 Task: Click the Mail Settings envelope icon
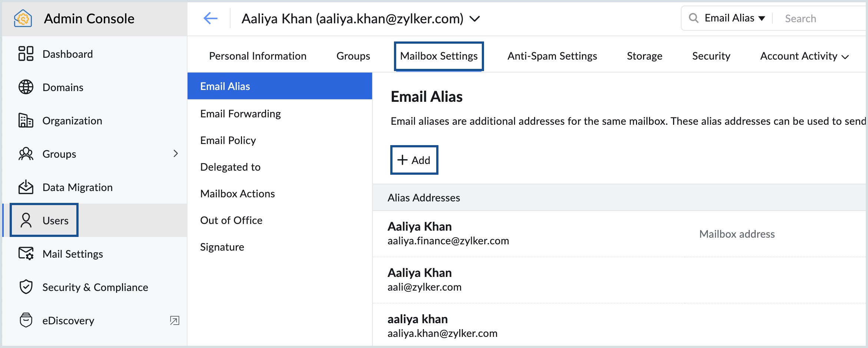pyautogui.click(x=26, y=254)
